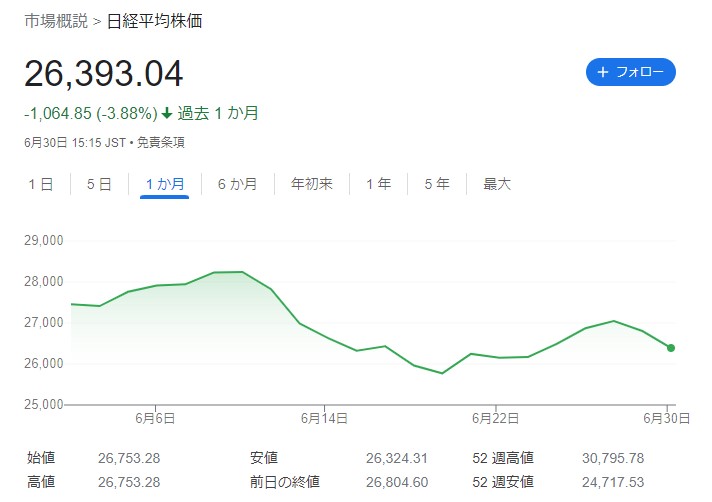Click 日経平均株価 breadcrumb title

pyautogui.click(x=154, y=21)
